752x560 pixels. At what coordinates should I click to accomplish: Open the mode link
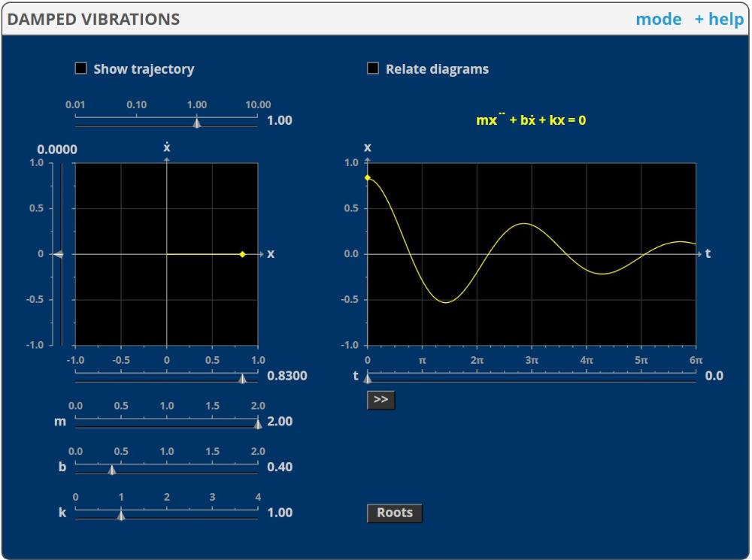point(658,20)
